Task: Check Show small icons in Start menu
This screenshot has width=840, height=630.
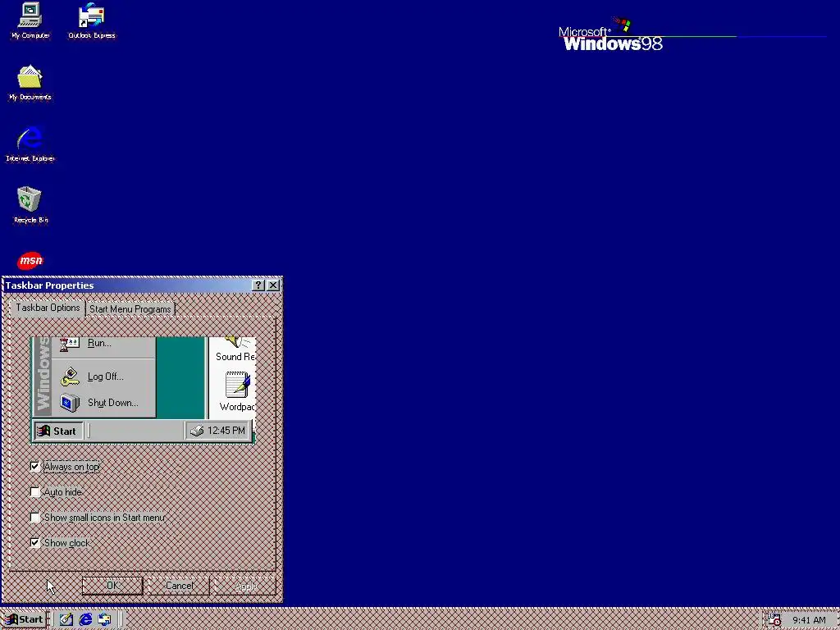Action: [34, 518]
